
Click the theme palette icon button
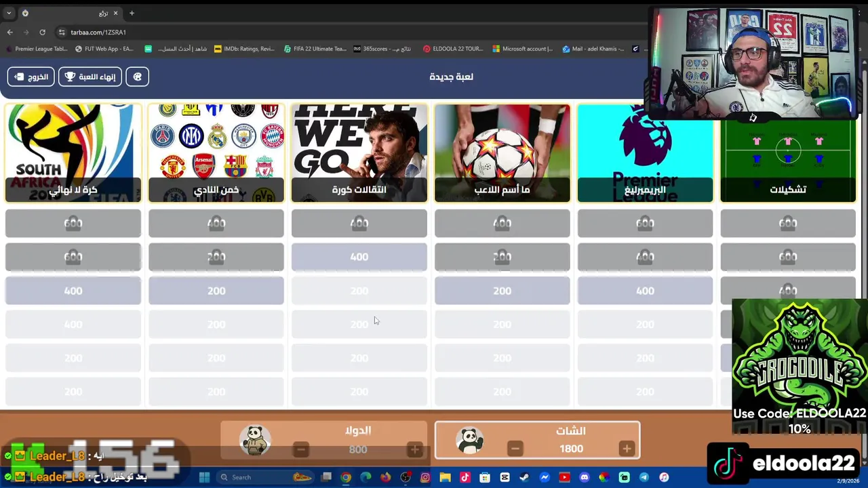137,77
